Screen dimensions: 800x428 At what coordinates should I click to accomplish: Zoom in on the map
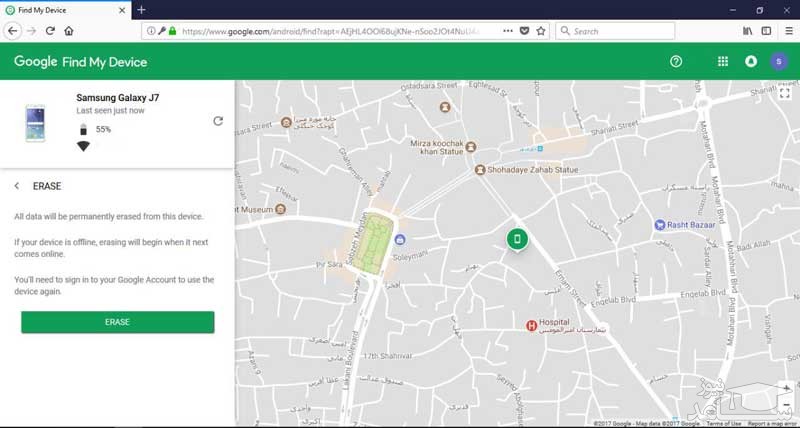[x=786, y=387]
